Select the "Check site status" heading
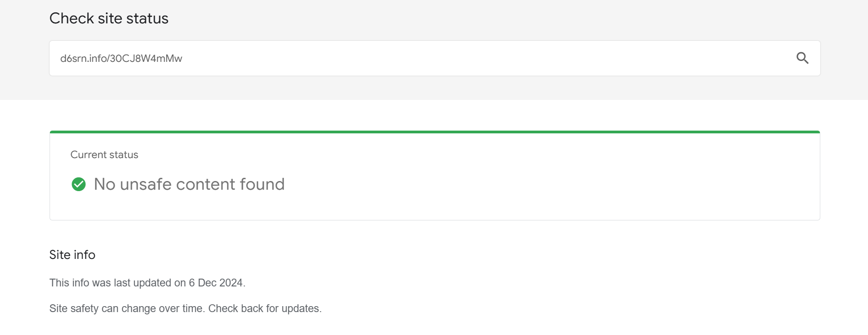The width and height of the screenshot is (868, 335). pyautogui.click(x=109, y=18)
